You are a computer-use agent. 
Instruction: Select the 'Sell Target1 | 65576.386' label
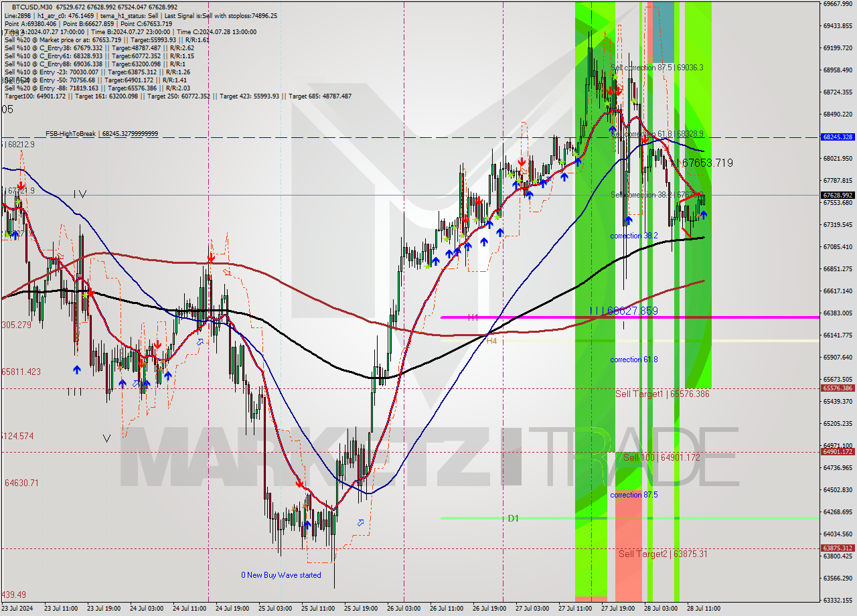[x=662, y=394]
